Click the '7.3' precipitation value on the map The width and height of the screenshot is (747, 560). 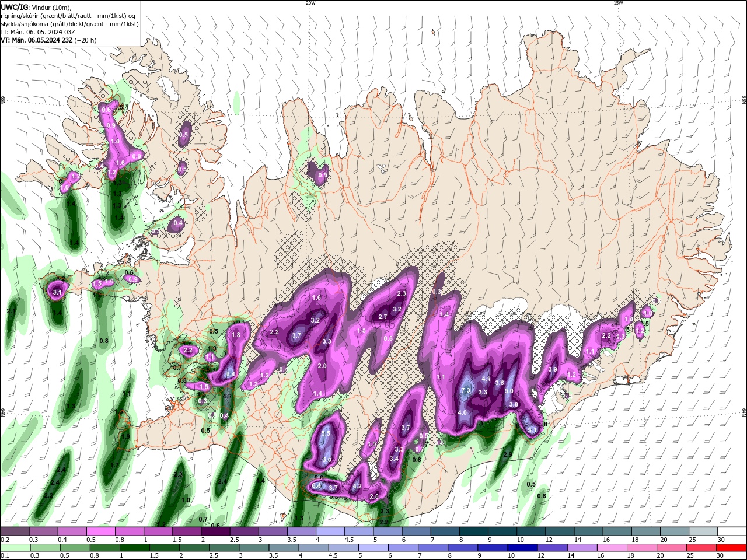[466, 390]
